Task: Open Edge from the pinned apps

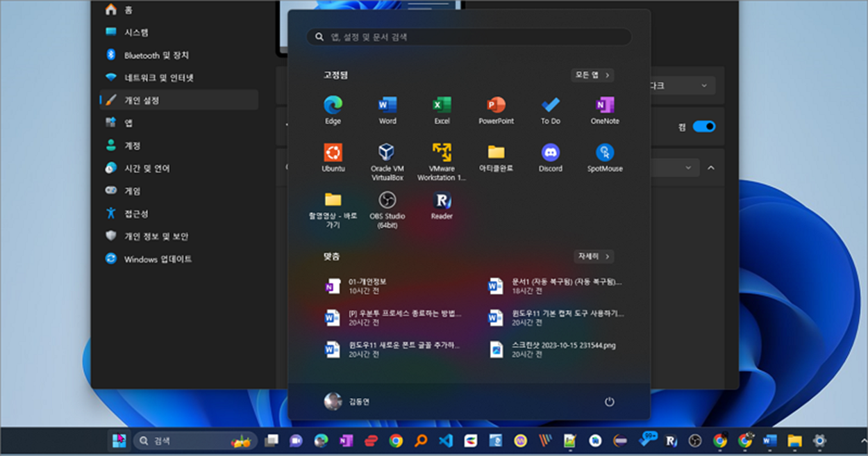Action: 333,110
